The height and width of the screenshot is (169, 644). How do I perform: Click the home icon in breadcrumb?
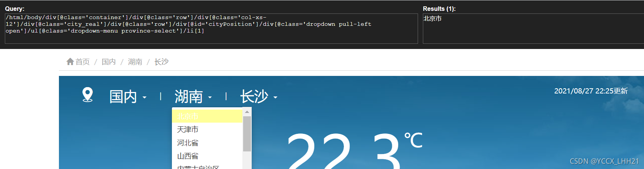(x=70, y=62)
